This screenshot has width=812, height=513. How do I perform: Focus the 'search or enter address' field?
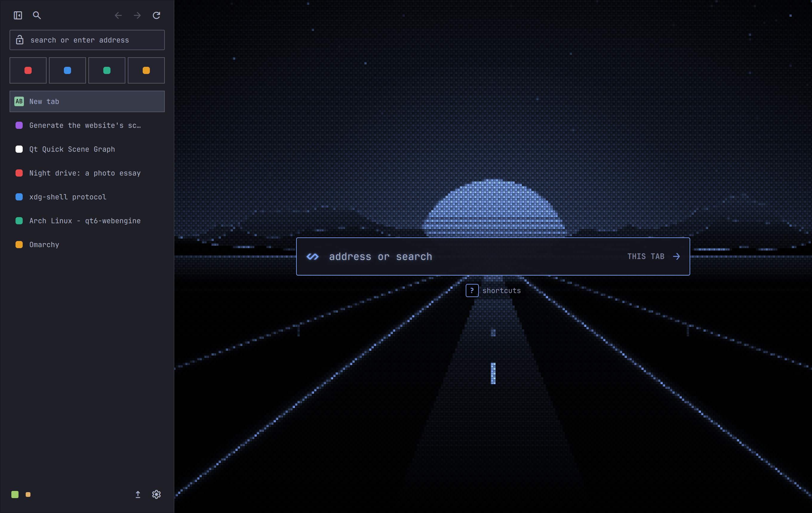coord(87,40)
